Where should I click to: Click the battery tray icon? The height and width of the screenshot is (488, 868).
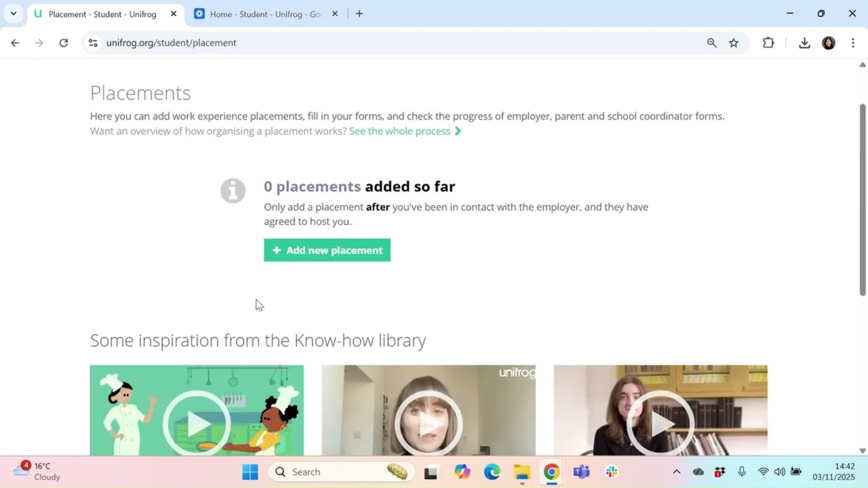(796, 472)
